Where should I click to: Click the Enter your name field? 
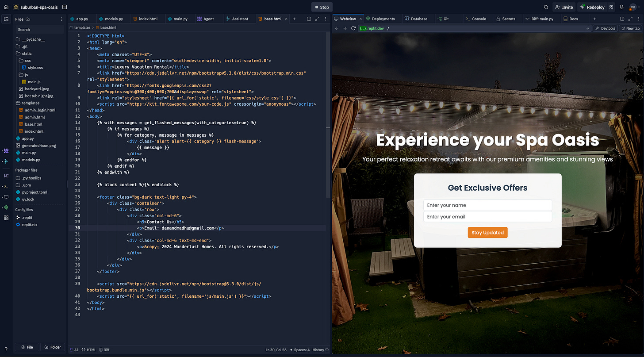click(487, 205)
